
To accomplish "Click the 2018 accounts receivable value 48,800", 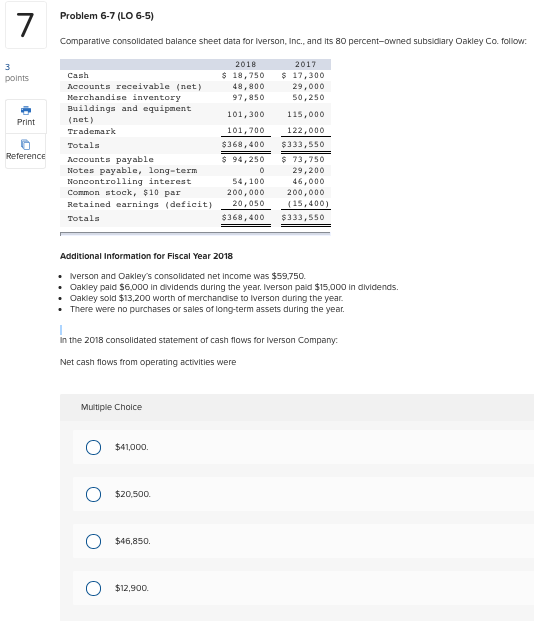I will pyautogui.click(x=248, y=86).
